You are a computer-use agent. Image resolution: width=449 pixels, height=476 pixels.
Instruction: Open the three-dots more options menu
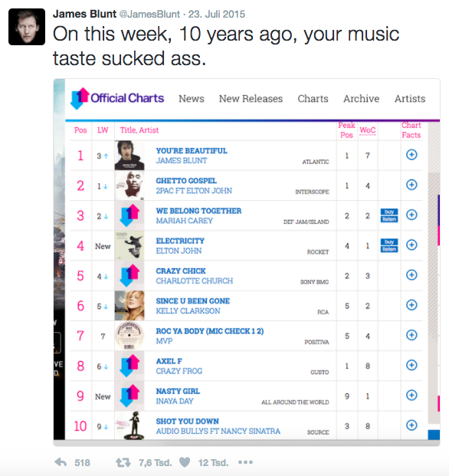pyautogui.click(x=245, y=462)
